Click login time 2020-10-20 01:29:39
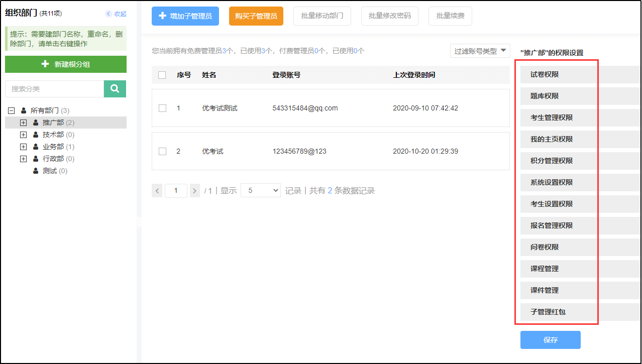 pyautogui.click(x=425, y=151)
